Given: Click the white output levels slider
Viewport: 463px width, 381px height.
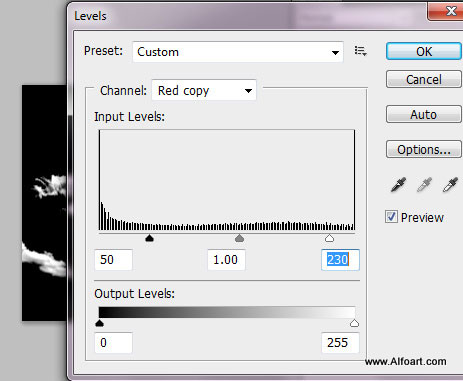Looking at the screenshot, I should point(354,323).
